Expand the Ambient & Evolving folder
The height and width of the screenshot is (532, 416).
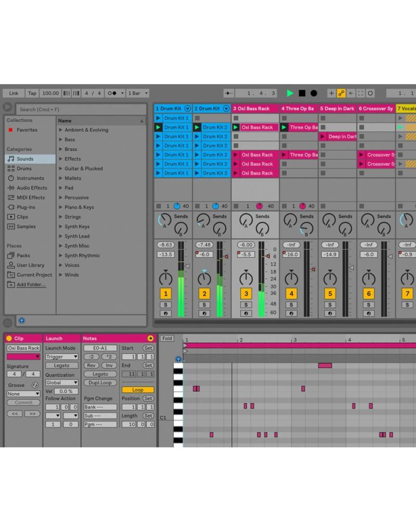pyautogui.click(x=60, y=130)
